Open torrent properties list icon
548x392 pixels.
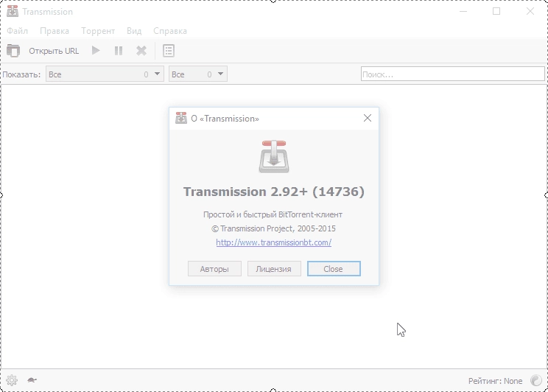coord(169,51)
